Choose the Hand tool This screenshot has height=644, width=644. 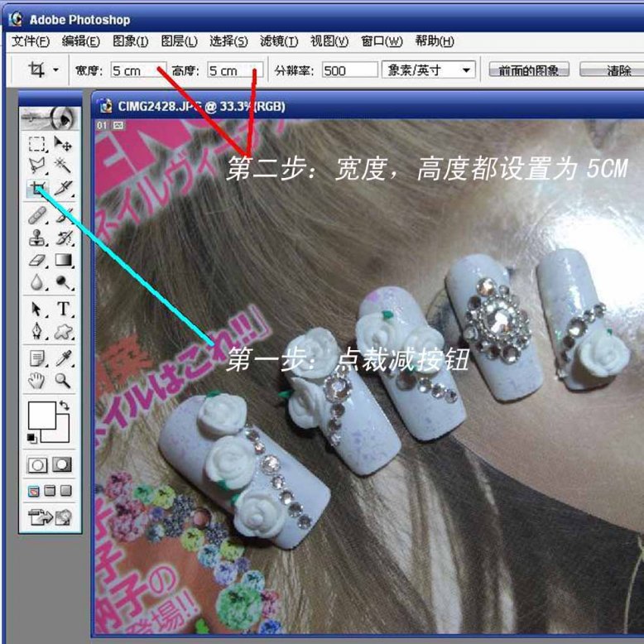[x=37, y=380]
